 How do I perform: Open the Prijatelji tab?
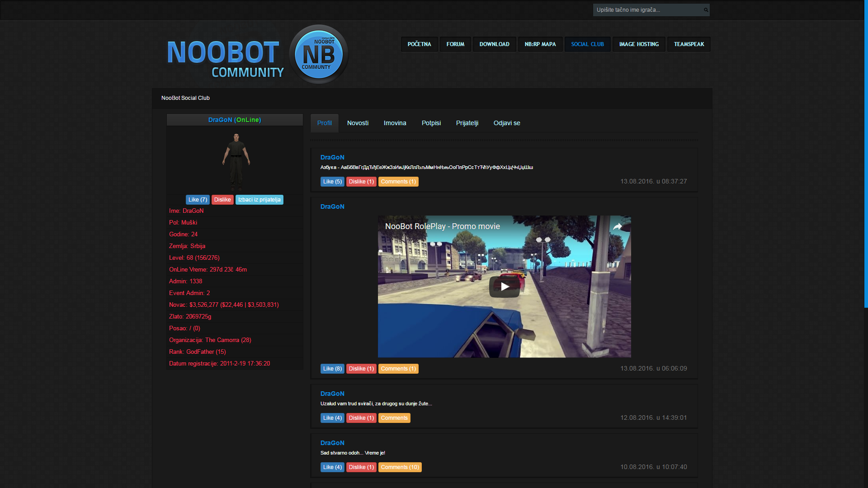click(x=467, y=123)
